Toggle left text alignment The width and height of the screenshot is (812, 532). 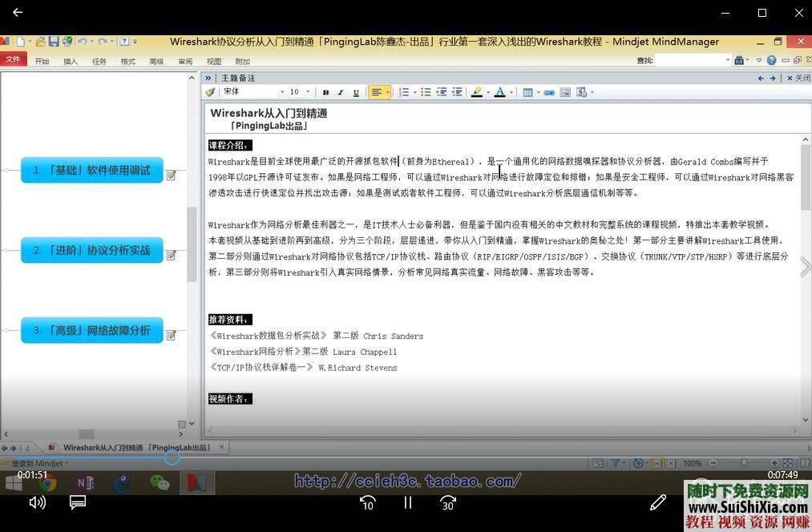tap(377, 92)
